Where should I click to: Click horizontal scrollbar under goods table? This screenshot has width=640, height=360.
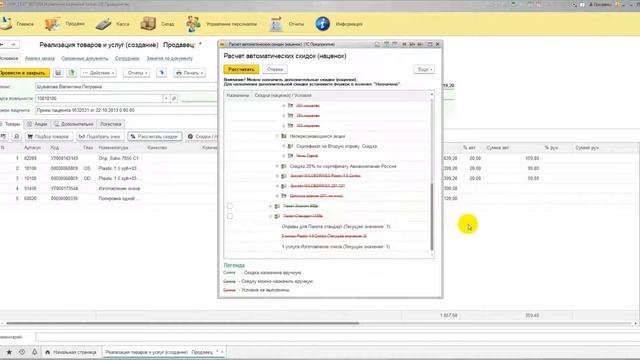(182, 323)
